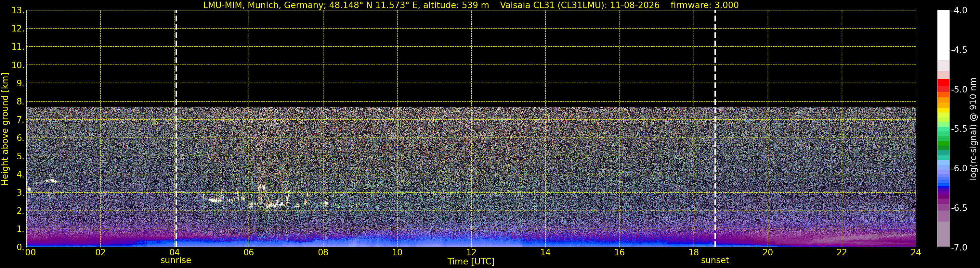The width and height of the screenshot is (980, 268).
Task: Click the 'sunset' label below the axis
Action: (x=715, y=261)
